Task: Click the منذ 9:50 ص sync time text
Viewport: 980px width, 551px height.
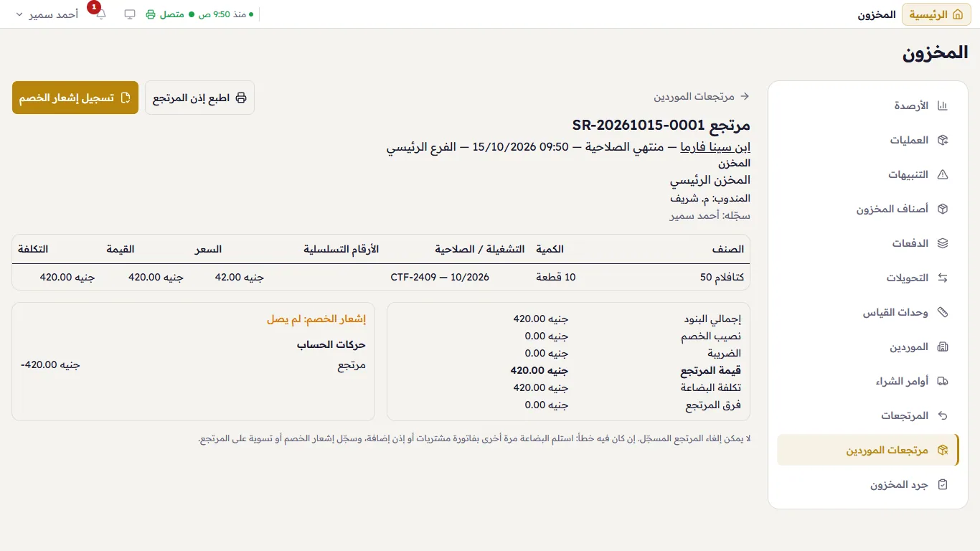Action: [x=222, y=14]
